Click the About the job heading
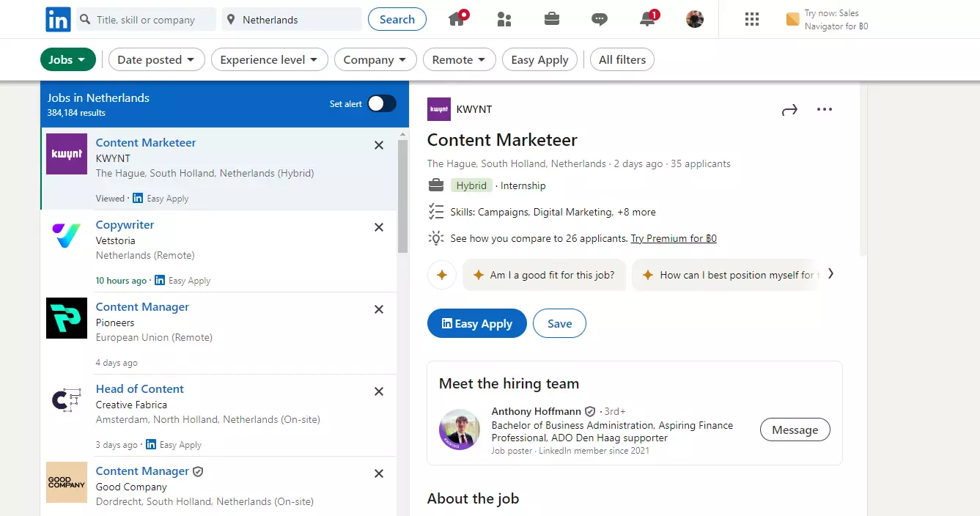Screen dimensions: 980x516 point(473,498)
